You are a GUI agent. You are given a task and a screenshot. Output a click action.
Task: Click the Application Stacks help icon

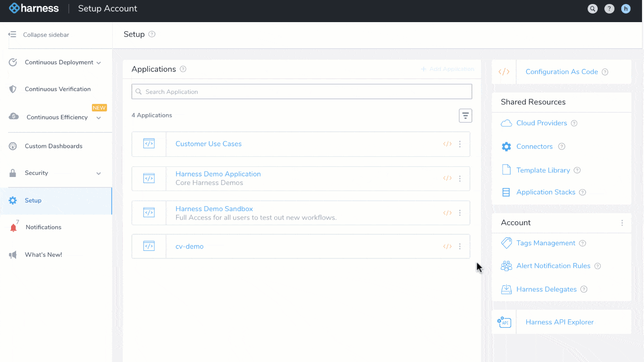(x=583, y=193)
